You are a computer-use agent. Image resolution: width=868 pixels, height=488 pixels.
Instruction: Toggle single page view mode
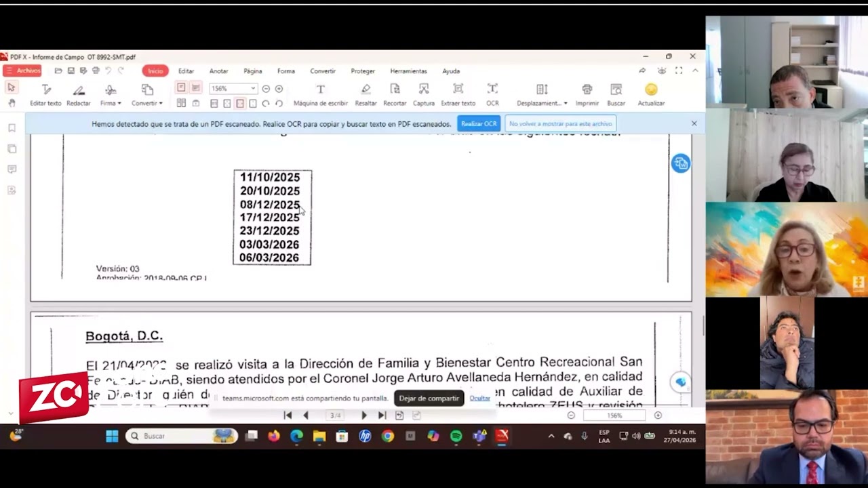[x=181, y=88]
